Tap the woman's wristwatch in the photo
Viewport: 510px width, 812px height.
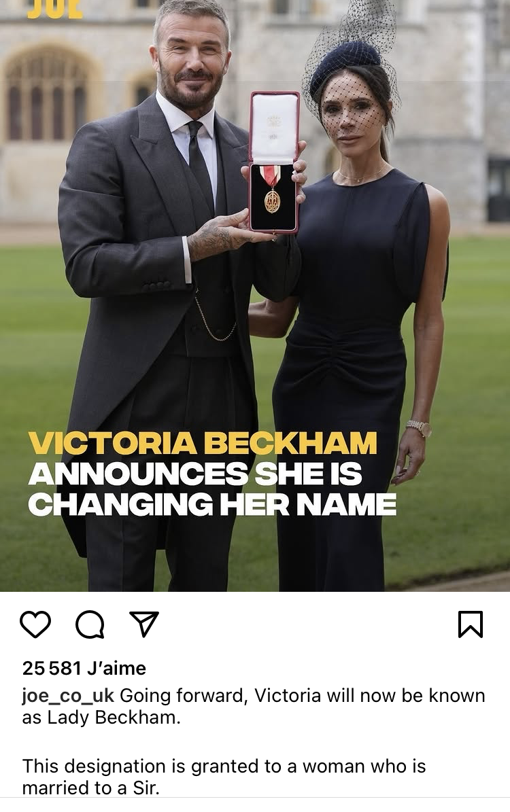tap(419, 428)
